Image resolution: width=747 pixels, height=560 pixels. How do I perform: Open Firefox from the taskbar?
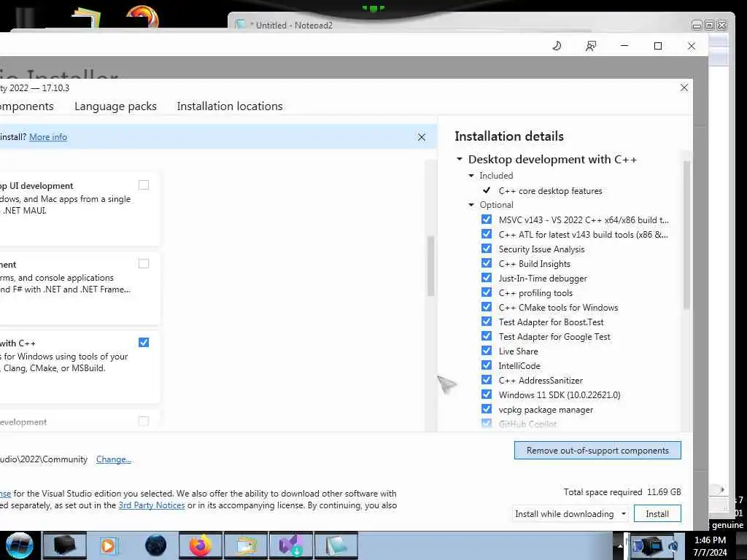tap(201, 545)
